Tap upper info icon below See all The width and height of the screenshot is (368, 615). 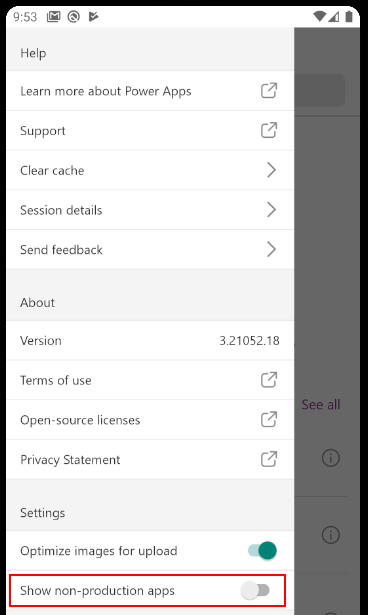point(331,458)
